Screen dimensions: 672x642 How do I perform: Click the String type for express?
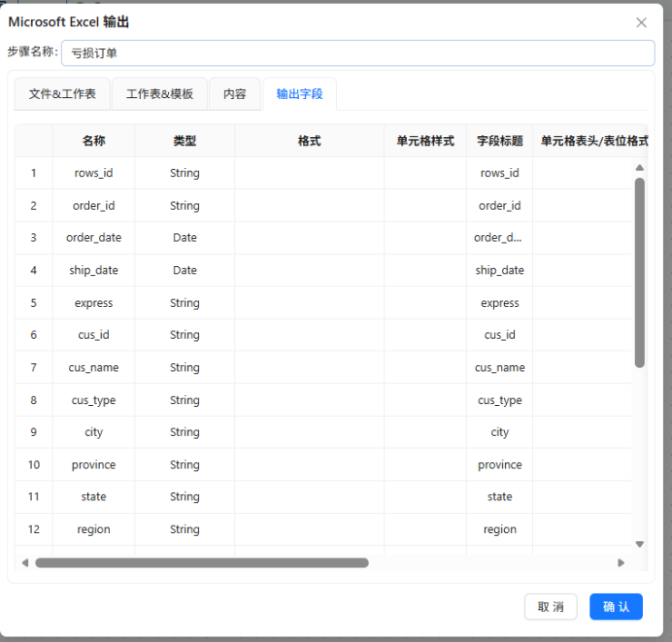tap(185, 303)
